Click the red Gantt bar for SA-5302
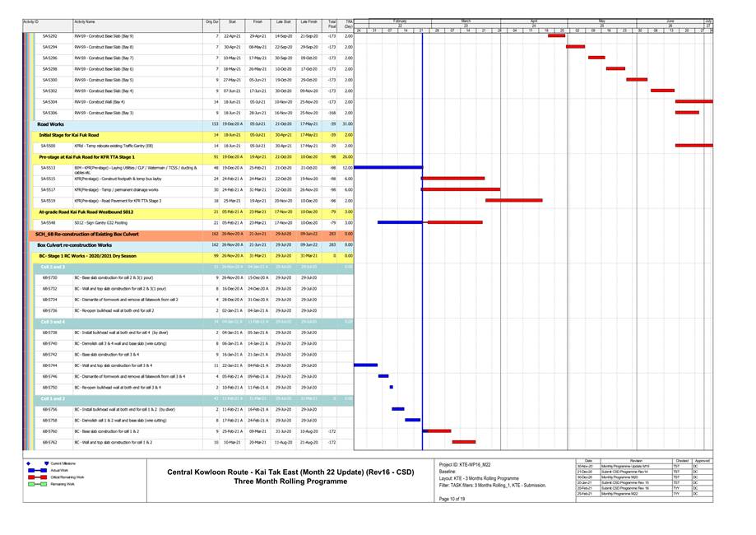Viewport: 756px width, 535px height. tap(662, 91)
